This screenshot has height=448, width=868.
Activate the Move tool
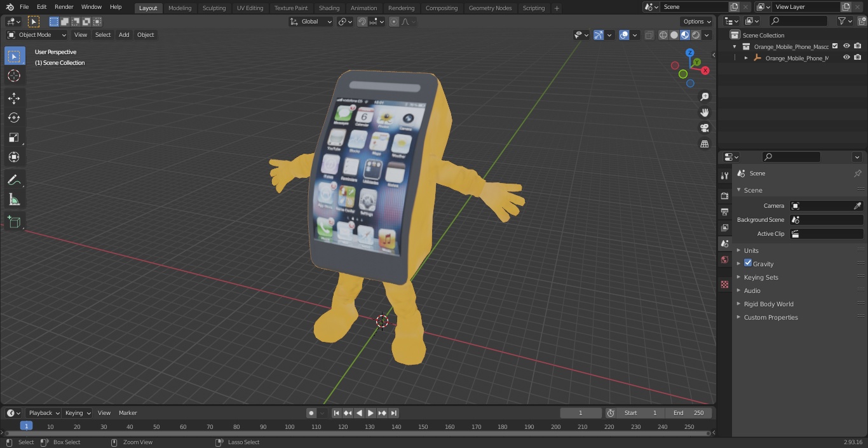[14, 98]
